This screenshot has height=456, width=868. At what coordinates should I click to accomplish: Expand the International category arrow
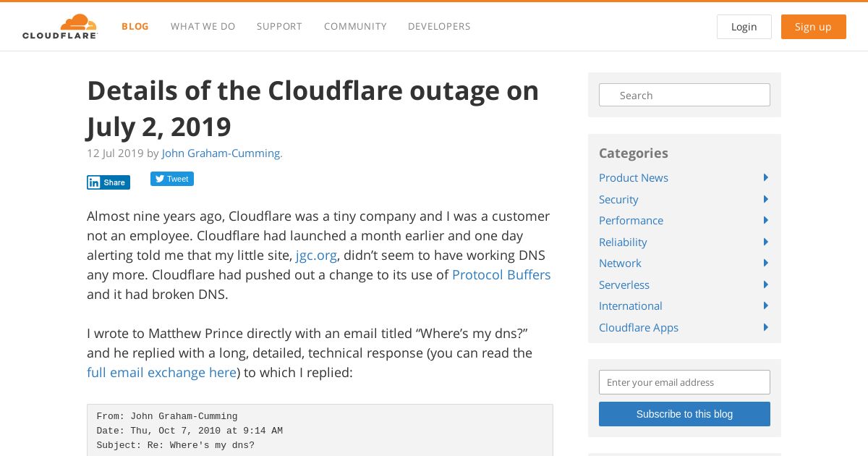(x=765, y=305)
